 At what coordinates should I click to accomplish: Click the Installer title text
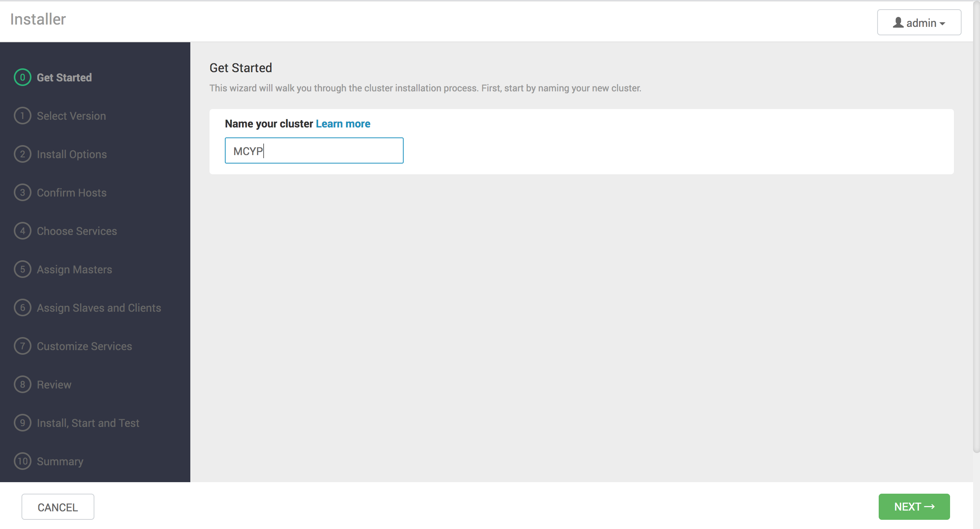[x=38, y=19]
